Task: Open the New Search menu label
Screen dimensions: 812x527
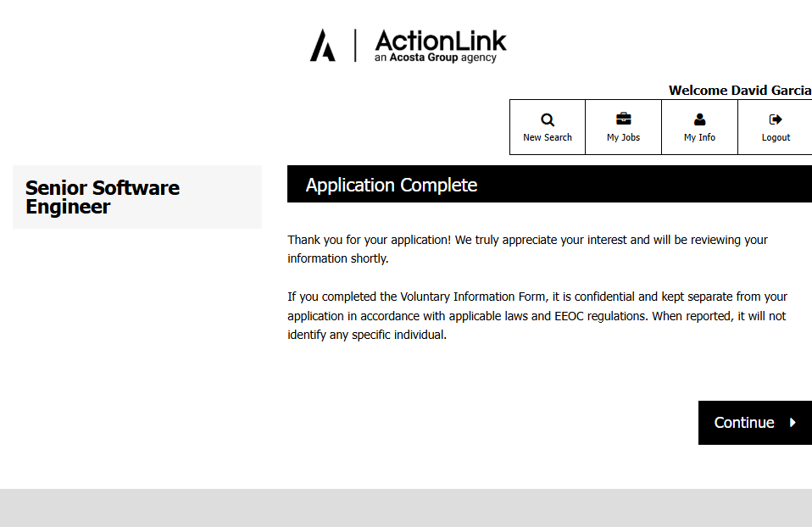Action: pos(548,137)
